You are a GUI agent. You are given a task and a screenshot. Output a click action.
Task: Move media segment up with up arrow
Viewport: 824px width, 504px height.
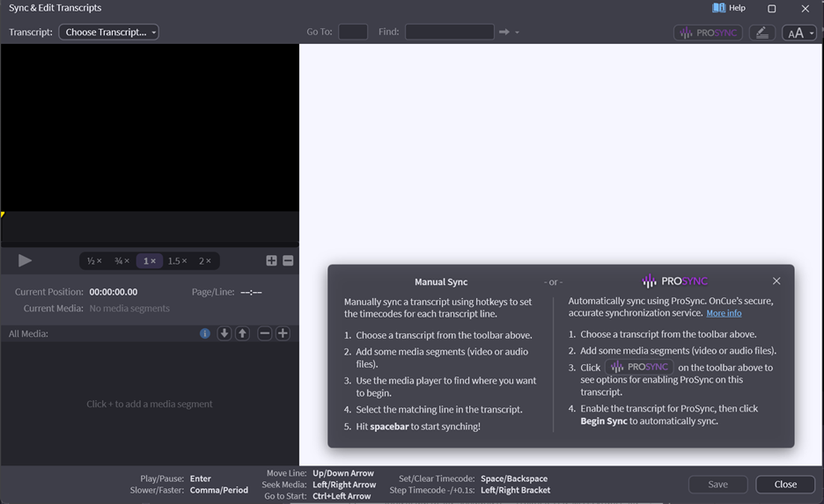tap(242, 333)
